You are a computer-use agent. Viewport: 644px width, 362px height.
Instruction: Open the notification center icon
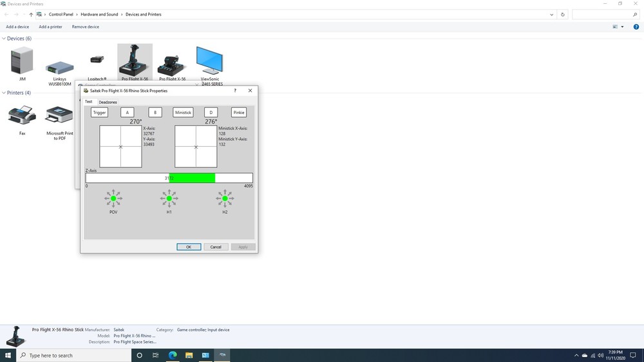(x=633, y=356)
